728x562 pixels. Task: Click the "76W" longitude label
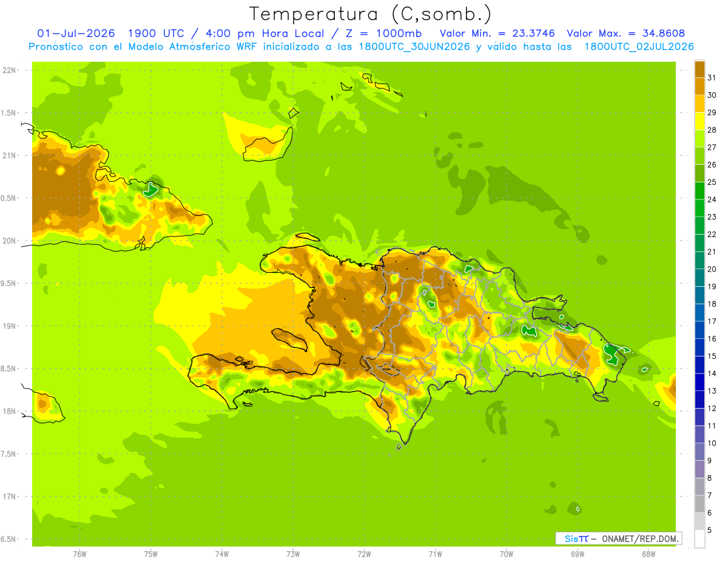pyautogui.click(x=79, y=555)
